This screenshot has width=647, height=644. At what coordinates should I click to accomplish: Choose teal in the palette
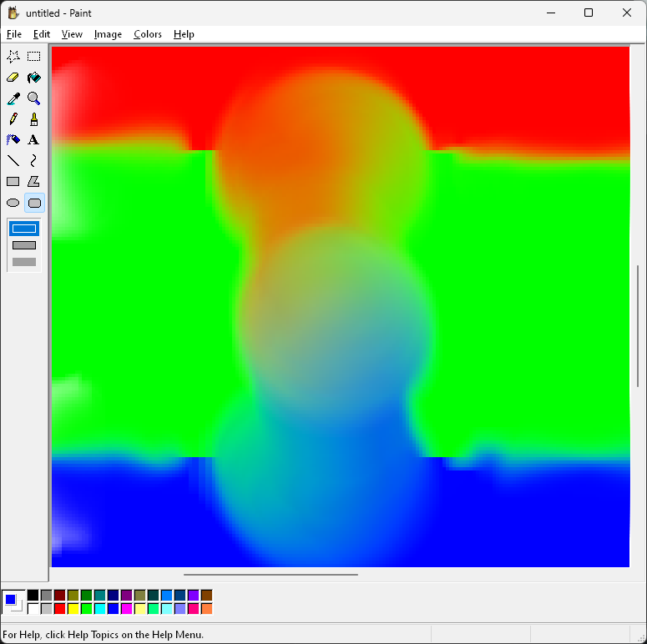pyautogui.click(x=100, y=596)
